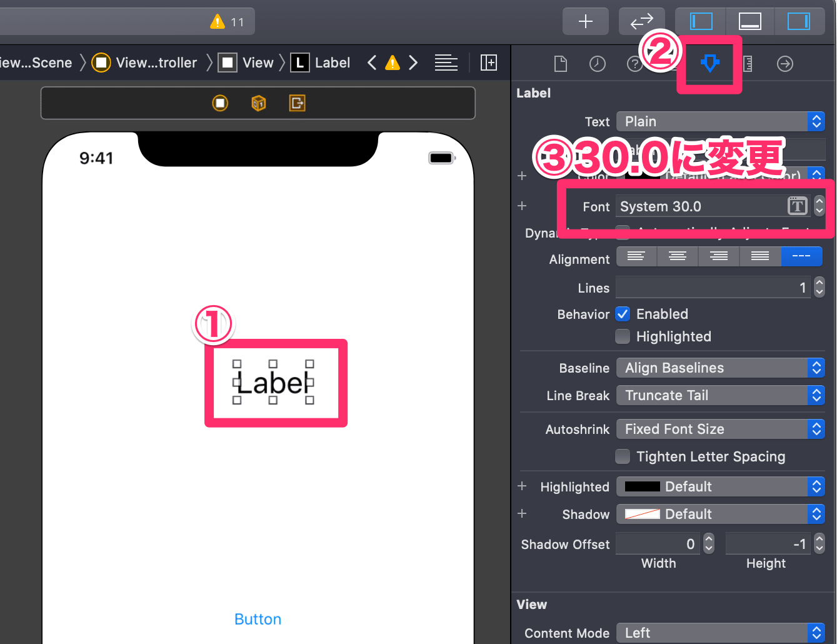Select the View breadcrumb item

(x=246, y=63)
